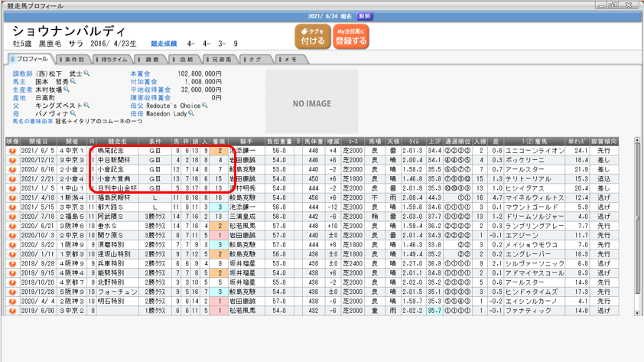Click magnifier next to Macedon Lady
This screenshot has height=362, width=644.
click(192, 114)
